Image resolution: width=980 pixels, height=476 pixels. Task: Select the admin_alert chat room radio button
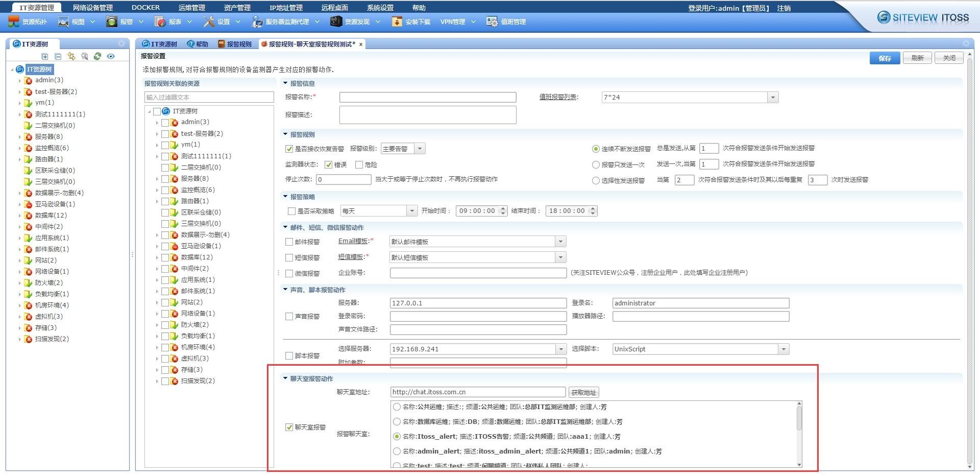[397, 451]
